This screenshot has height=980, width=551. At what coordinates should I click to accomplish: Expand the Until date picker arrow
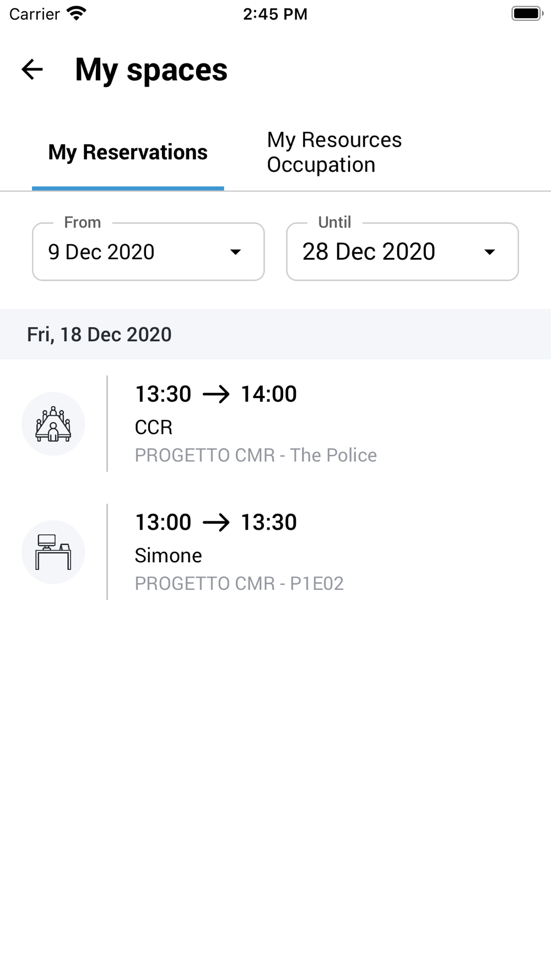pyautogui.click(x=489, y=252)
